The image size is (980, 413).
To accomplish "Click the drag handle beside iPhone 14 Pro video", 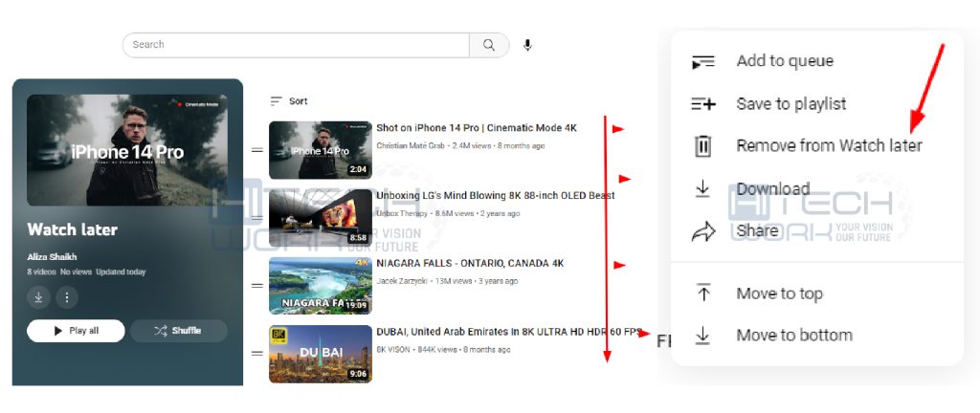I will click(x=256, y=150).
